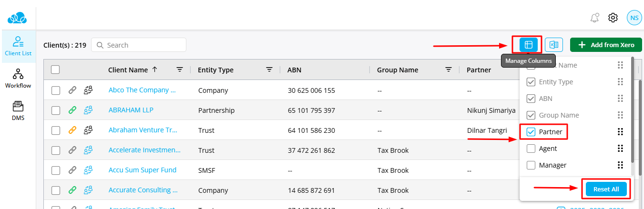Click the green link icon for ABRAHAM LLP
The image size is (644, 209).
[x=72, y=110]
